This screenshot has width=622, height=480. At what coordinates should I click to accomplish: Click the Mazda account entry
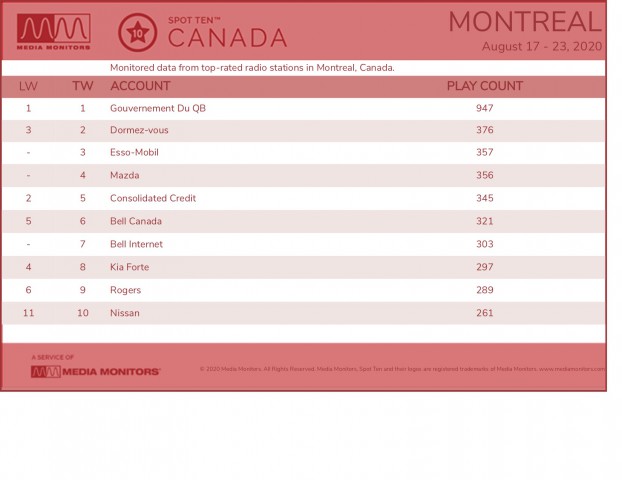tap(125, 175)
